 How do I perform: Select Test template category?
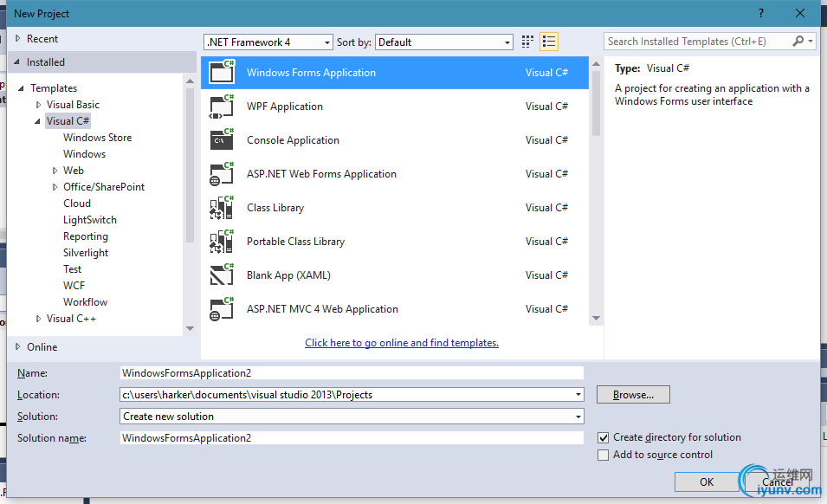click(x=72, y=269)
